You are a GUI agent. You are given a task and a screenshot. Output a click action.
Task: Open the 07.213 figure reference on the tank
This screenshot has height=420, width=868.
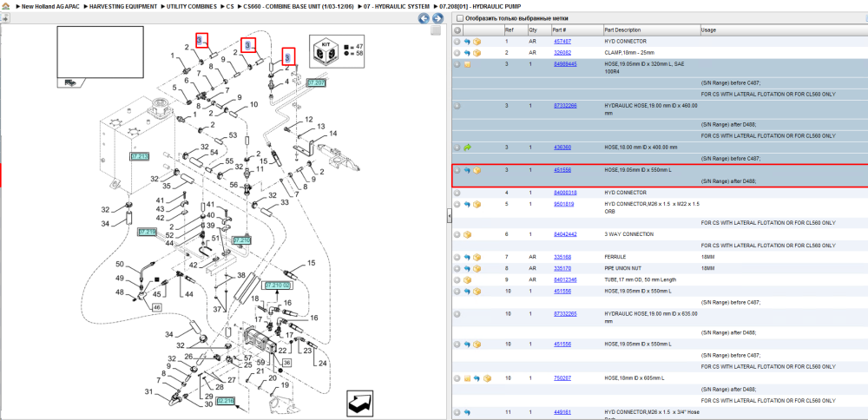[140, 156]
